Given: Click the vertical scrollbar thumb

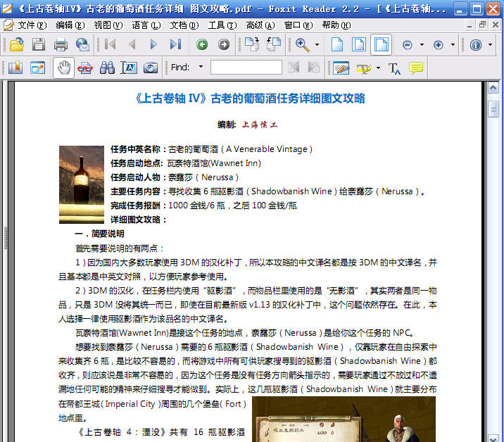Looking at the screenshot, I should pyautogui.click(x=493, y=109).
